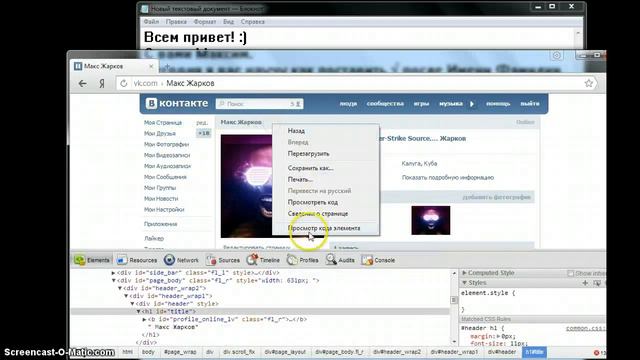Select div#page_layout breadcrumb
640x360 pixels.
tap(285, 352)
